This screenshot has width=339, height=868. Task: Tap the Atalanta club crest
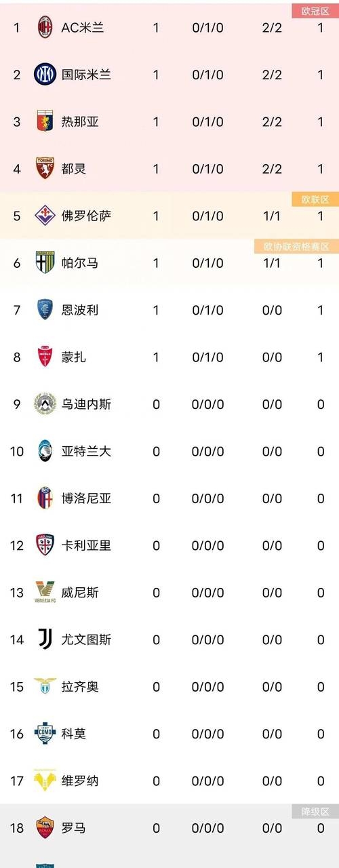[45, 451]
